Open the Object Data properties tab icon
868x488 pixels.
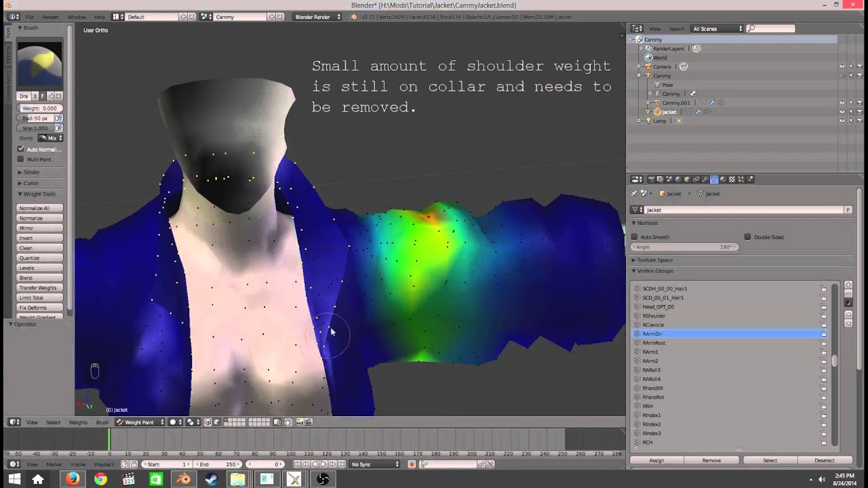click(x=714, y=180)
